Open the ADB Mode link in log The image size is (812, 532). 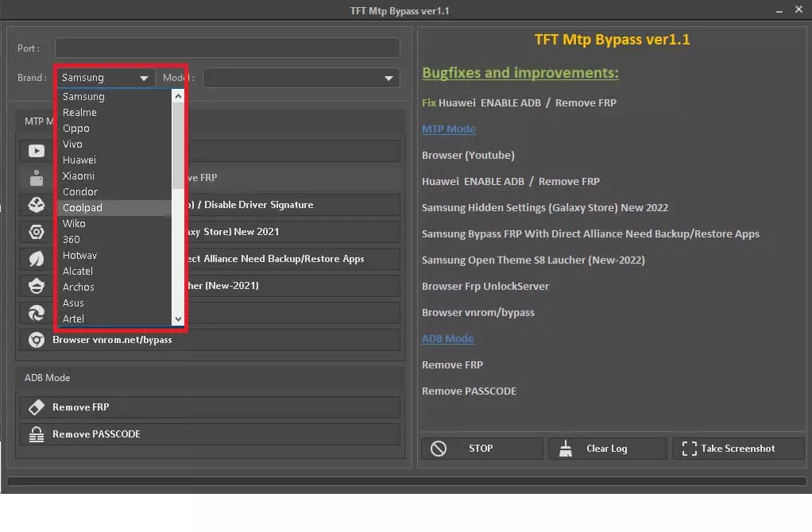447,338
